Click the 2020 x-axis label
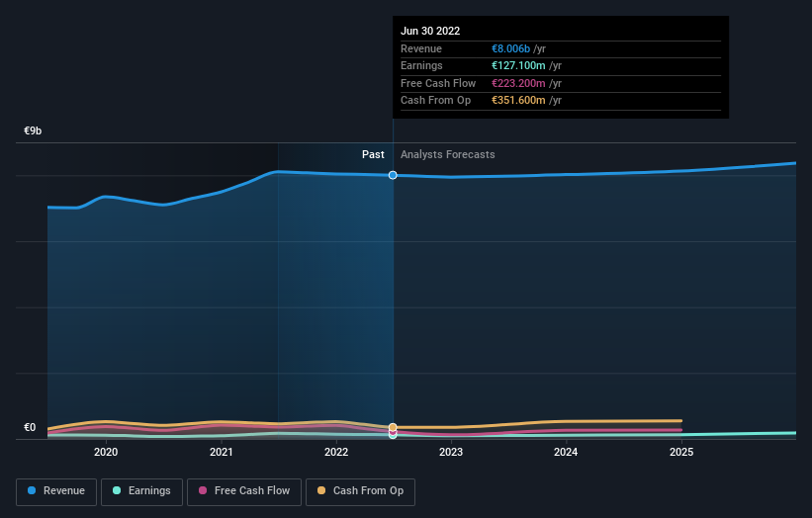 pyautogui.click(x=106, y=452)
